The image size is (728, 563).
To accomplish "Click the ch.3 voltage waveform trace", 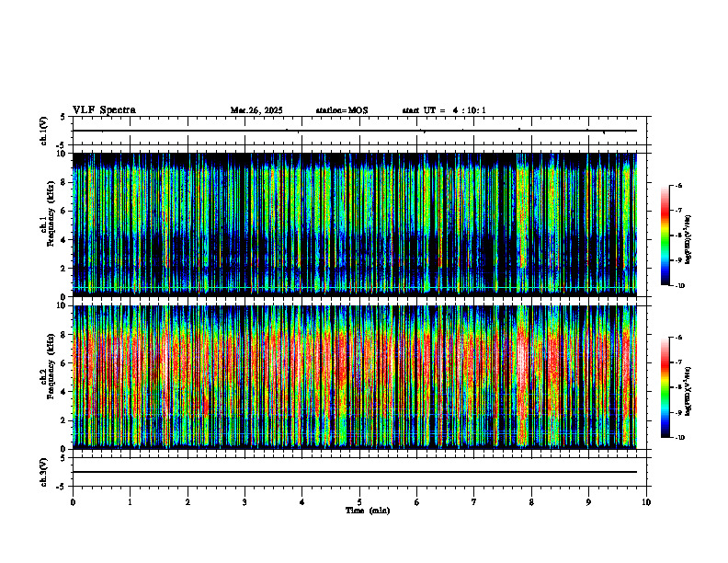I will coord(355,472).
